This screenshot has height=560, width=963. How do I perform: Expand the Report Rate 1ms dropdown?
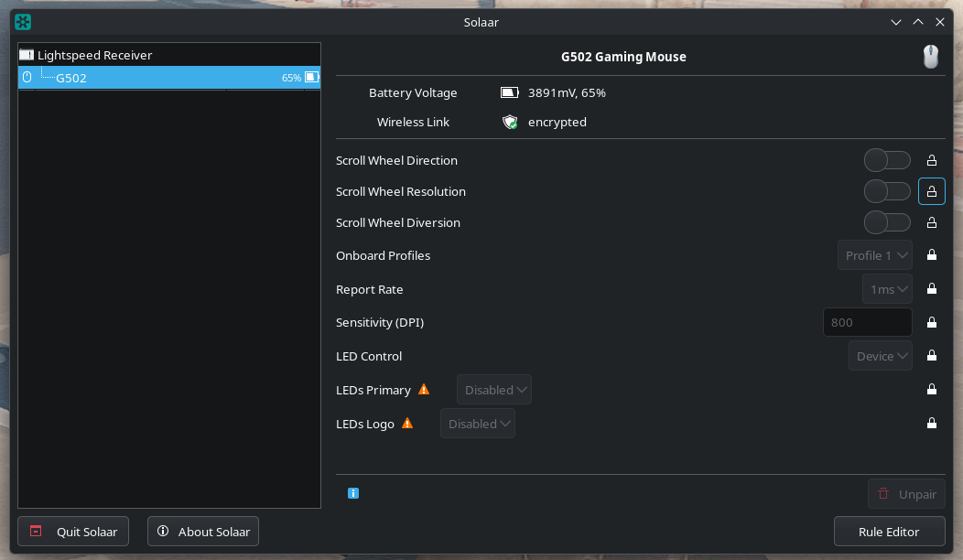click(887, 289)
